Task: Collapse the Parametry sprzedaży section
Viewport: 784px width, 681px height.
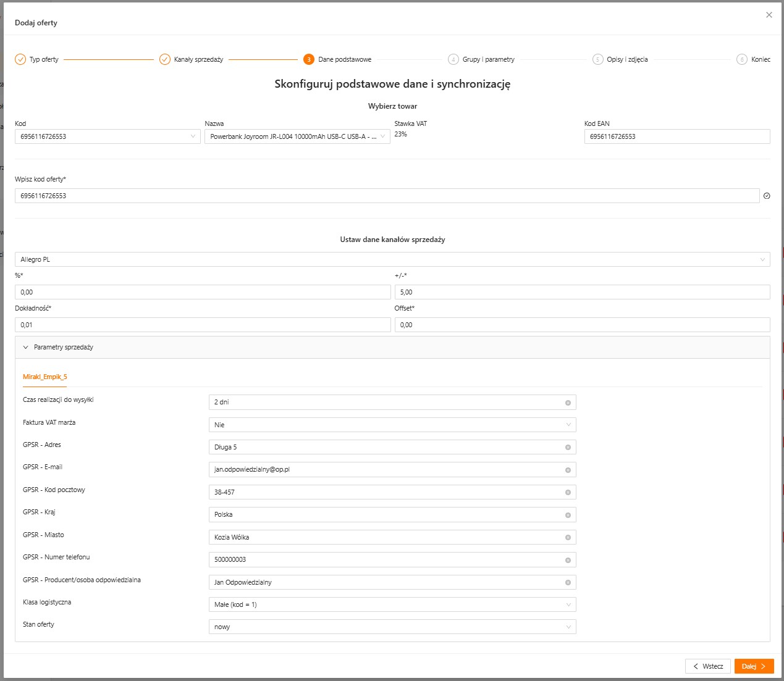Action: 26,348
